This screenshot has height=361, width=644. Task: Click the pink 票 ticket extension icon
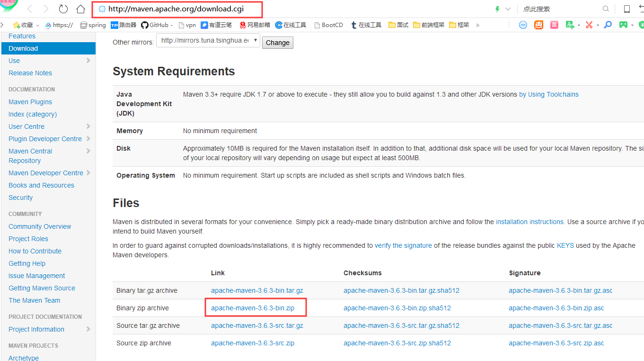coord(554,25)
